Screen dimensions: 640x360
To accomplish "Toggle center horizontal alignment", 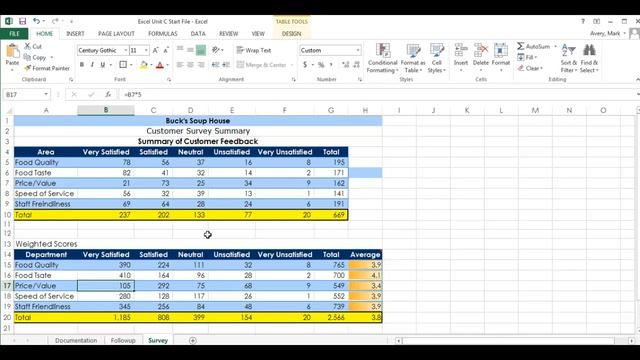I will pos(190,65).
